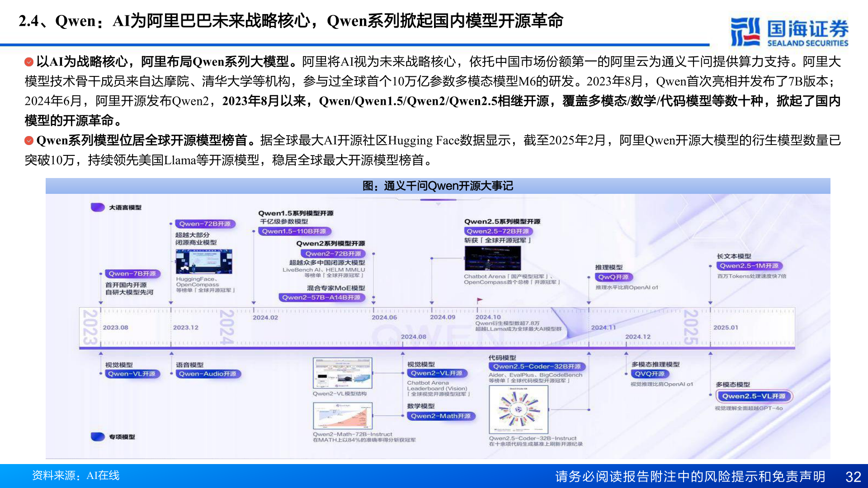Viewport: 868px width, 488px height.
Task: Click the Qwen2.5-1M开源 label
Action: pyautogui.click(x=749, y=266)
